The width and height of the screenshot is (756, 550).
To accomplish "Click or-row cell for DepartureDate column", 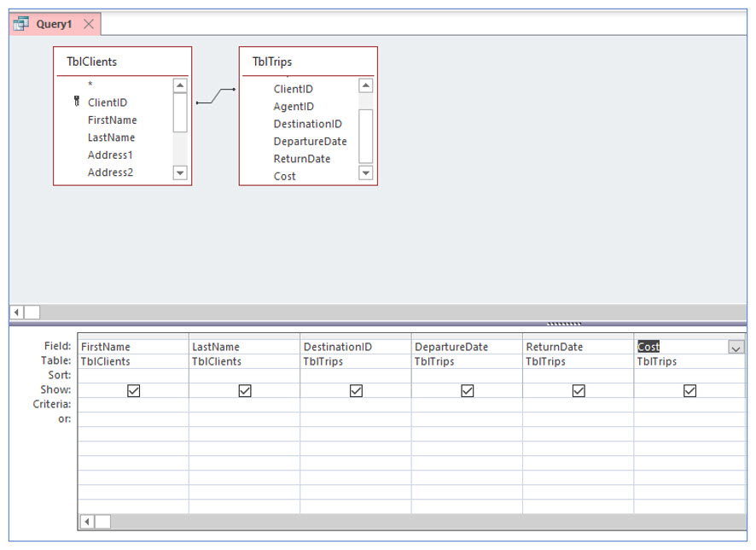I will click(x=467, y=419).
